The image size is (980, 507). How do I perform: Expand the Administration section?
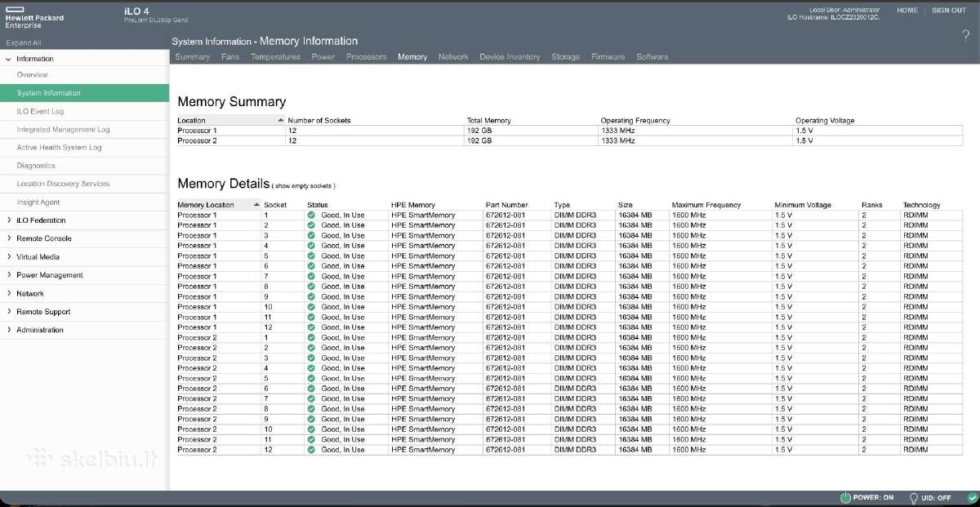coord(8,330)
